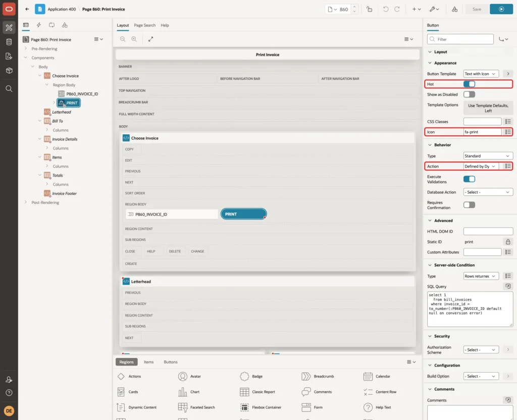Open the Comments editor popup icon

[508, 400]
